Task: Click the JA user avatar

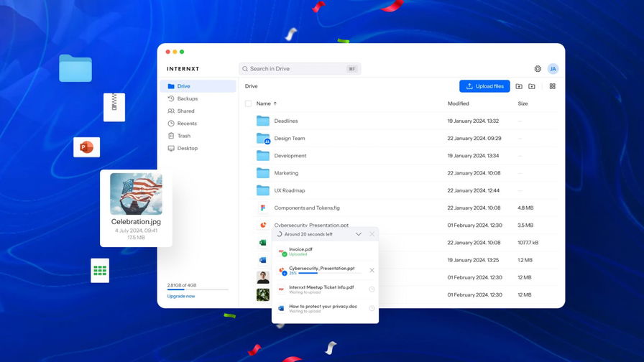Action: tap(553, 69)
